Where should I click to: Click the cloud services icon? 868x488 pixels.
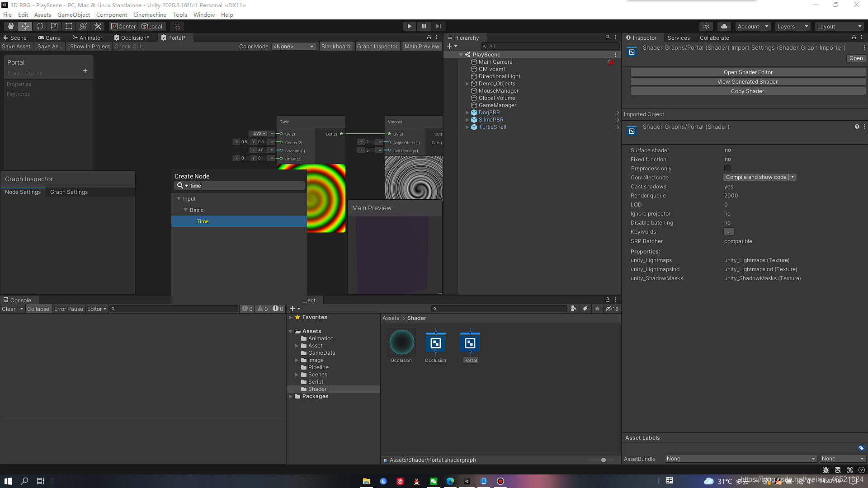(724, 26)
